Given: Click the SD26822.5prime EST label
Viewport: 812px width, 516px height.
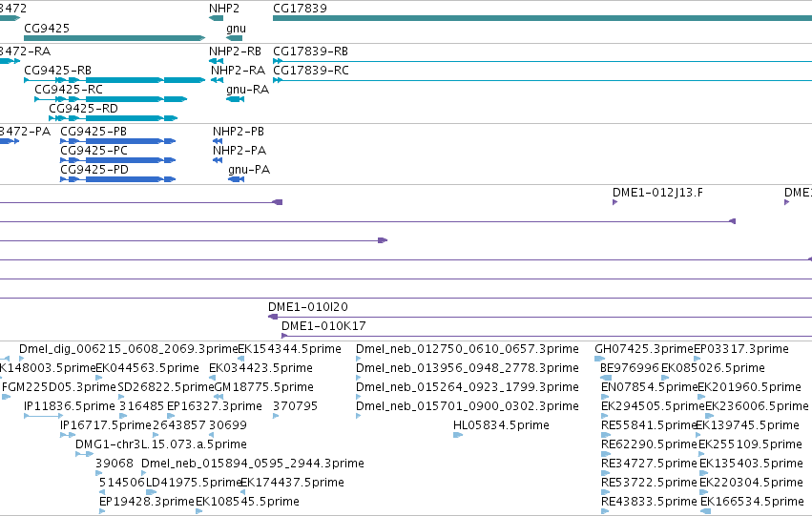Looking at the screenshot, I should pyautogui.click(x=166, y=387).
